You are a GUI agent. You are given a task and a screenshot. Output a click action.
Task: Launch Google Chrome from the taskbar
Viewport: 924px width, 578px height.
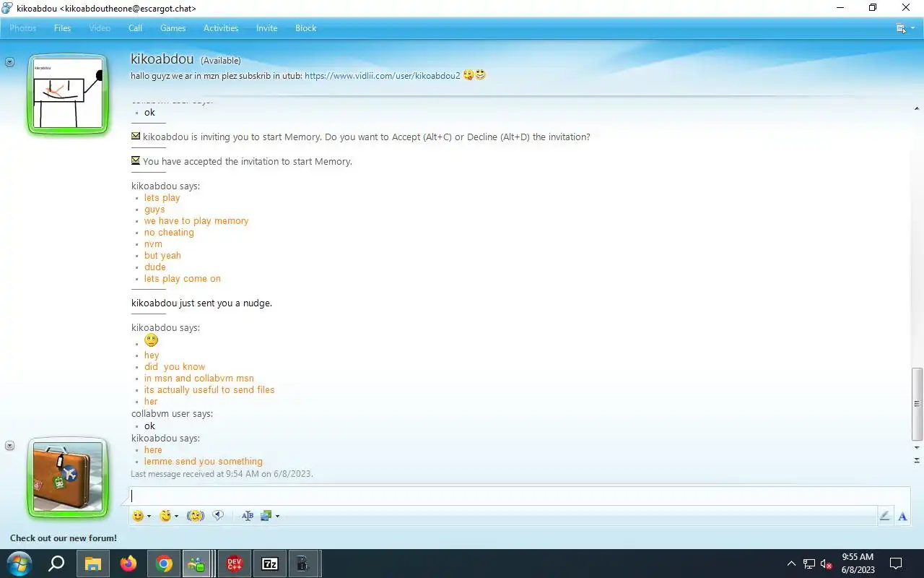[x=165, y=564]
